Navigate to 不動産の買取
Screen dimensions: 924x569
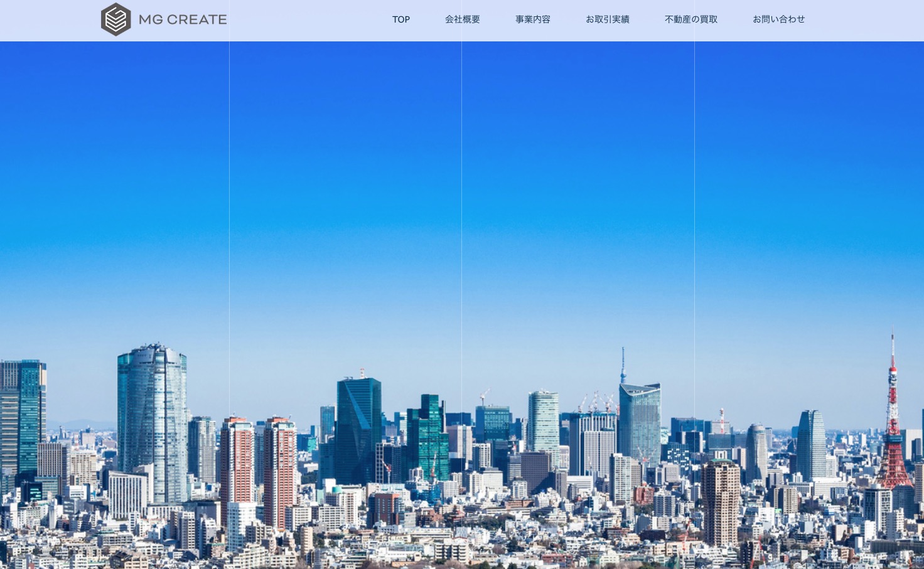[691, 19]
